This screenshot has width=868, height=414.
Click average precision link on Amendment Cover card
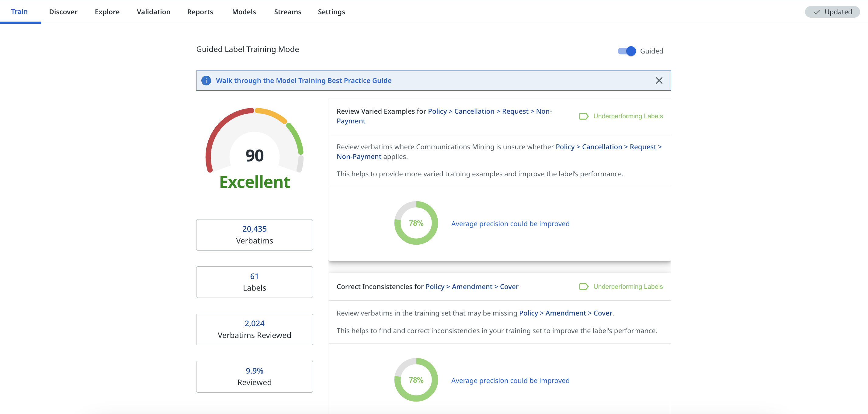click(x=510, y=380)
